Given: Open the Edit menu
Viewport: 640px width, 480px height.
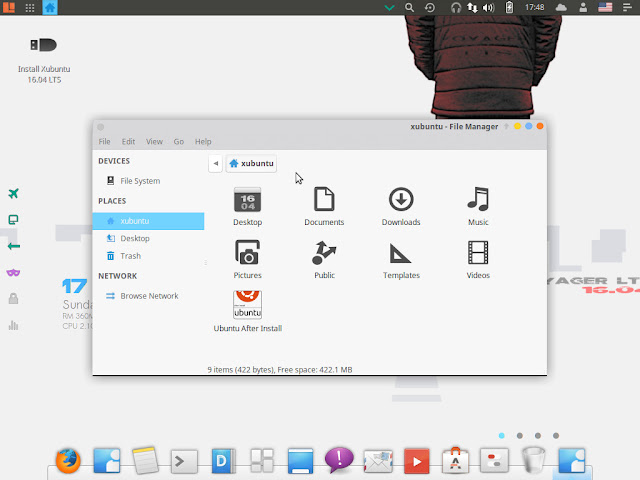Looking at the screenshot, I should click(x=128, y=142).
